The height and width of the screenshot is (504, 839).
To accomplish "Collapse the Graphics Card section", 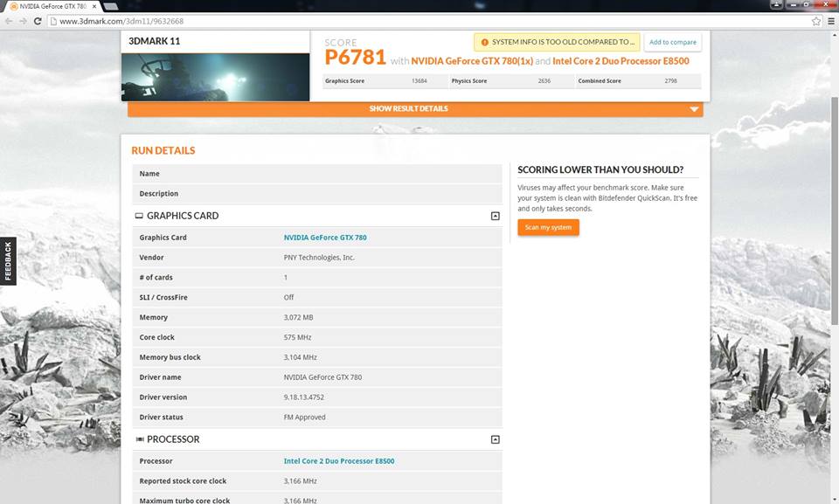I will (x=495, y=216).
